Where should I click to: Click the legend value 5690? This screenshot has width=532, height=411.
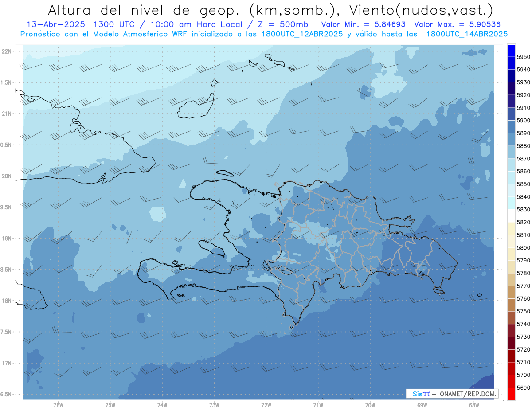(x=523, y=388)
